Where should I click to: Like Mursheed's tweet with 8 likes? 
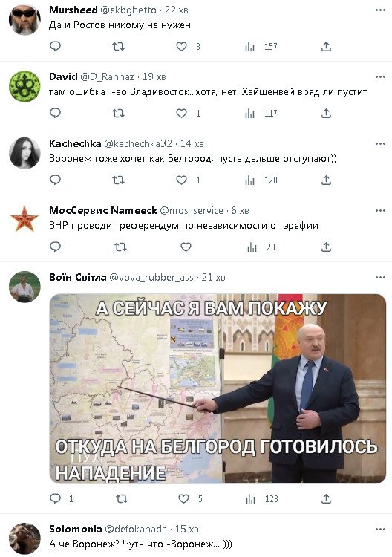click(x=181, y=47)
